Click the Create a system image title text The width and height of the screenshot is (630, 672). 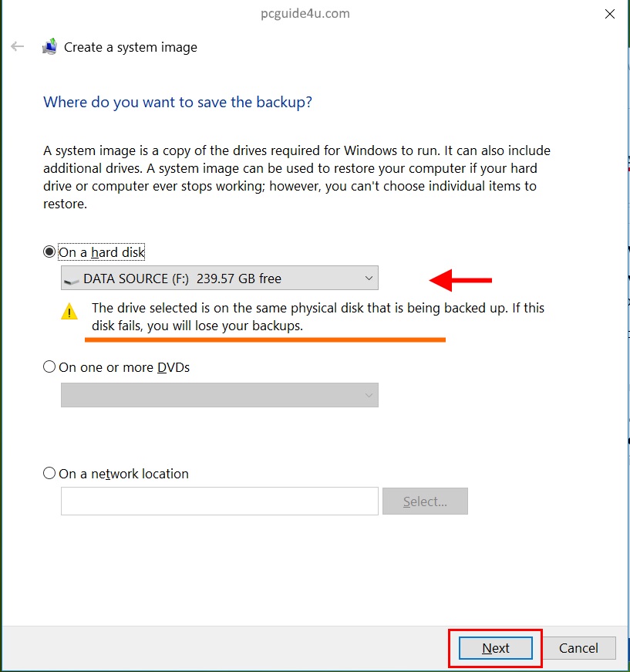pos(130,47)
